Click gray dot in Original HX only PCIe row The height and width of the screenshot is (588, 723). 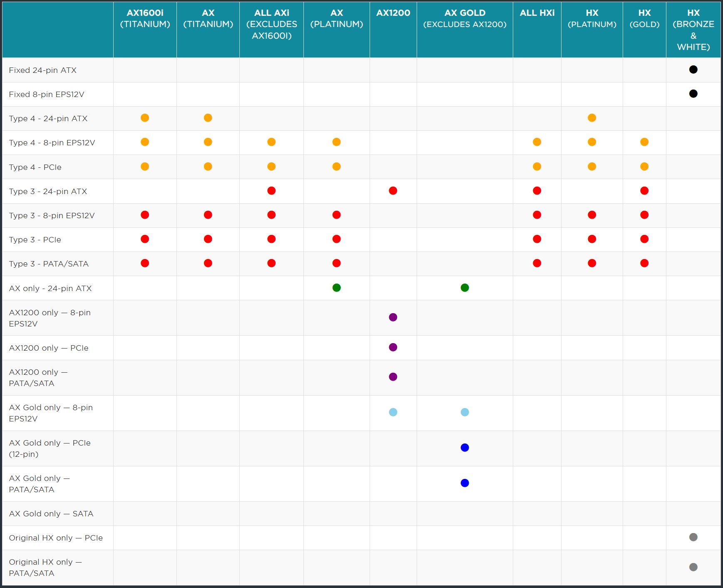(x=693, y=537)
